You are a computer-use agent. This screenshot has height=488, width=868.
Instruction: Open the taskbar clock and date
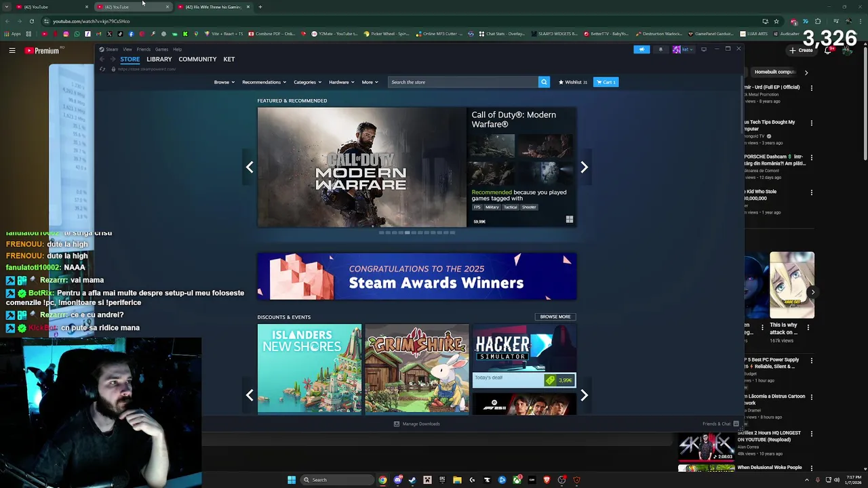(854, 480)
